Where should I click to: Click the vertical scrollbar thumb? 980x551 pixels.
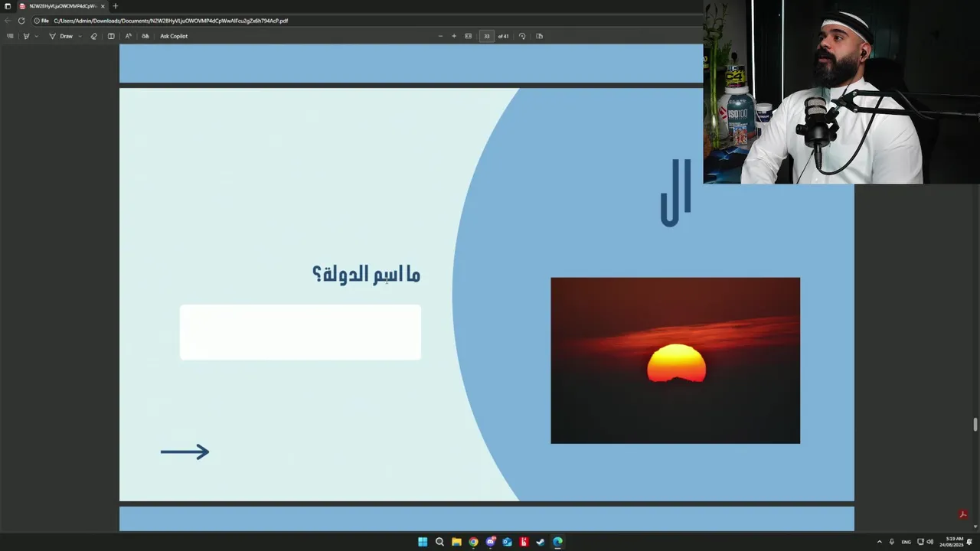coord(975,425)
